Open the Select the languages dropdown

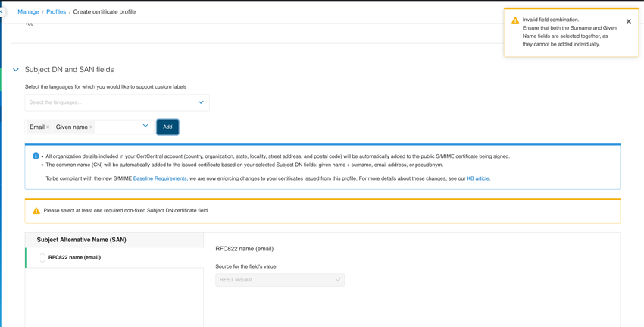click(117, 102)
